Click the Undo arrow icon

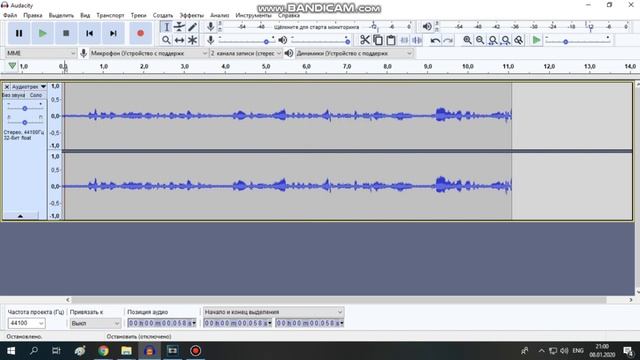coord(435,40)
